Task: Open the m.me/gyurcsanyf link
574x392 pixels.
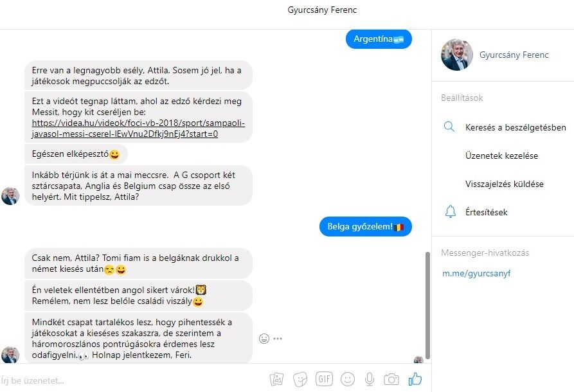Action: [476, 273]
